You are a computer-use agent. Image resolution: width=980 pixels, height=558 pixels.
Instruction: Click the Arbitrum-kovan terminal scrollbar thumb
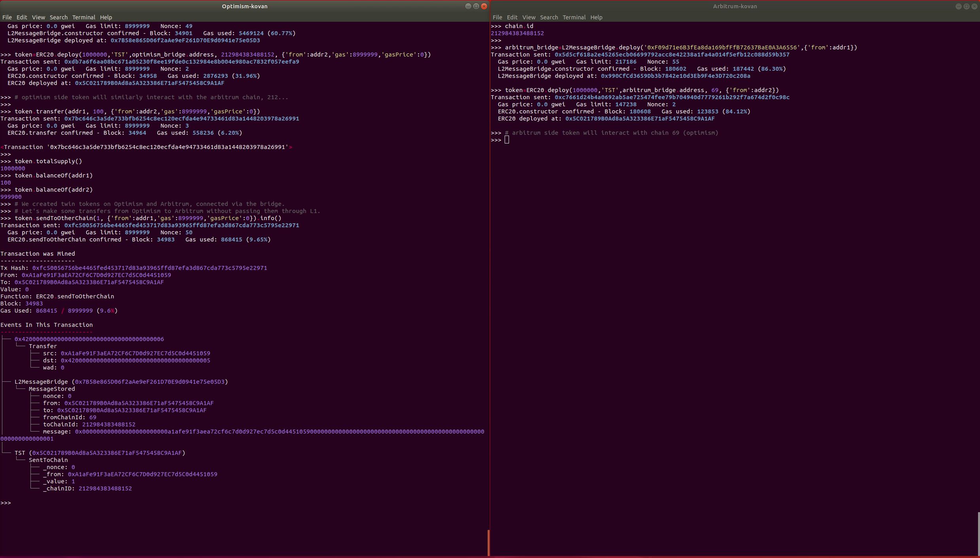[x=979, y=533]
